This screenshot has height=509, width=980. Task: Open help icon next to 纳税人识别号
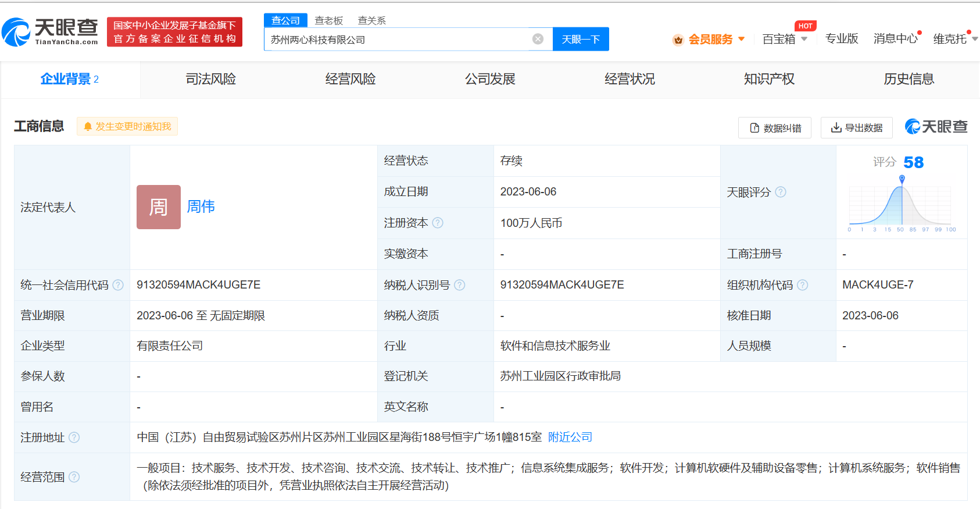[460, 285]
